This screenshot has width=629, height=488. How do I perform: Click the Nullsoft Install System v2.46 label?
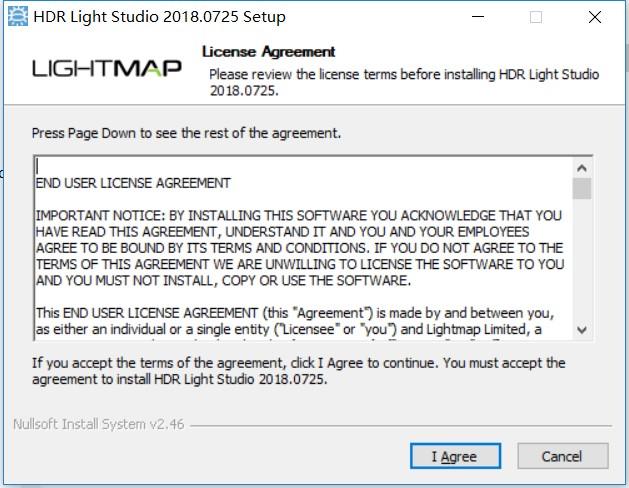point(98,424)
